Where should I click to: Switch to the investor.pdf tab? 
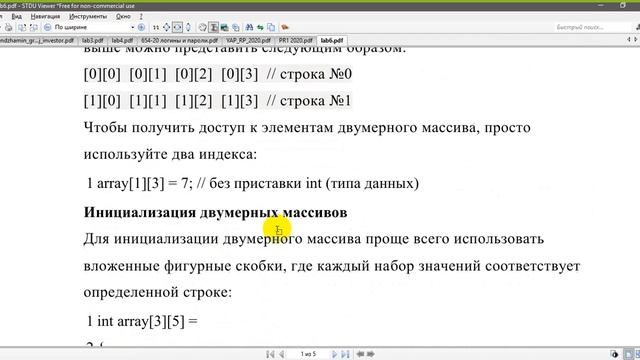click(x=37, y=40)
